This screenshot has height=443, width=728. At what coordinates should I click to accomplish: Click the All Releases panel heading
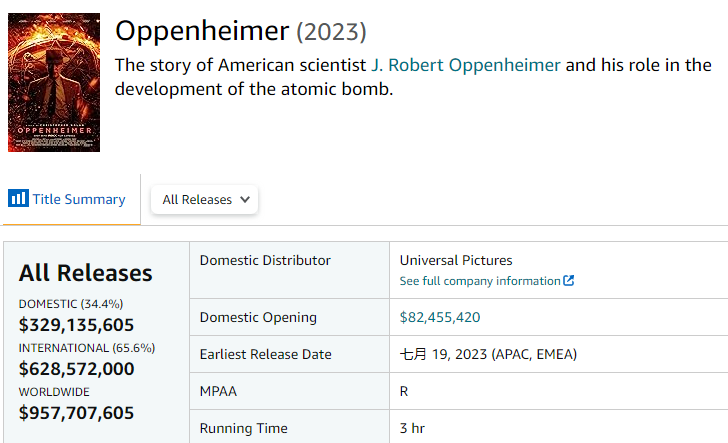(x=85, y=273)
